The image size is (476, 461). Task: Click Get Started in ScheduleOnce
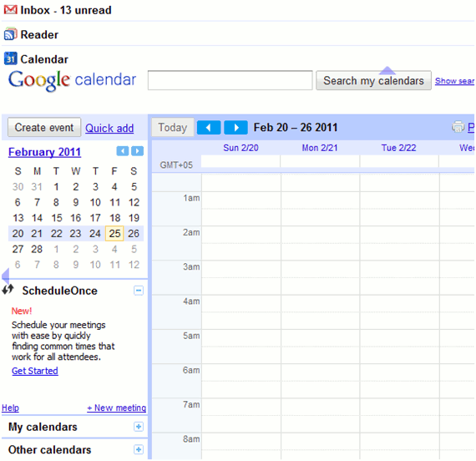pyautogui.click(x=35, y=371)
